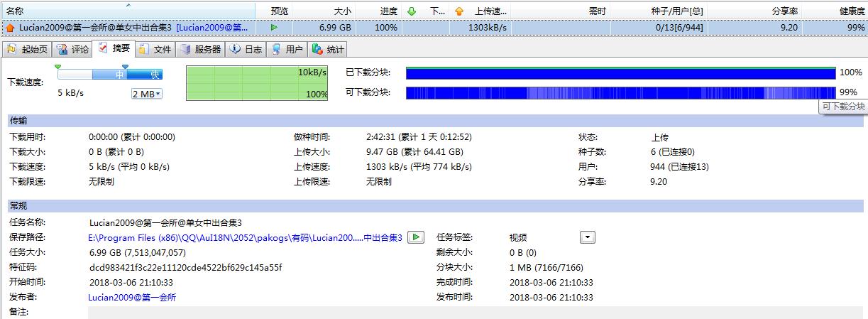Screen dimensions: 868x319
Task: Click the orange upload arrow column header
Action: point(458,11)
